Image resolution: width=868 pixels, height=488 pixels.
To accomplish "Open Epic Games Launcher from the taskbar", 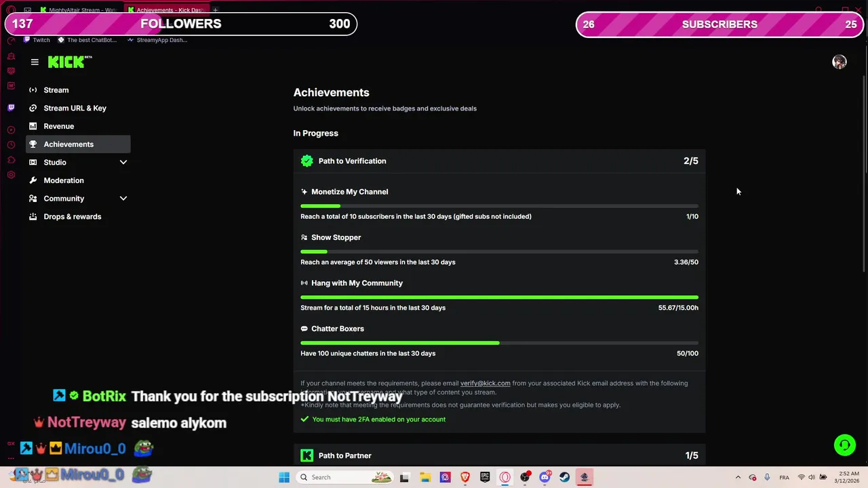I will click(x=485, y=477).
